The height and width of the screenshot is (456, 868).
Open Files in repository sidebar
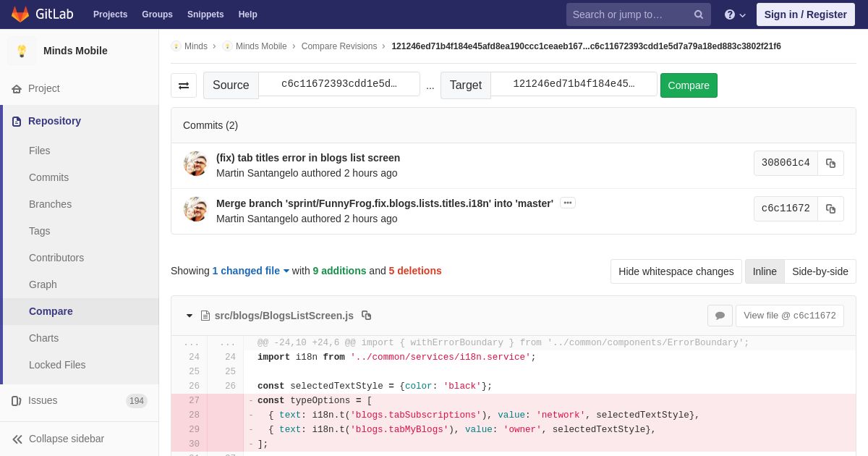pyautogui.click(x=40, y=151)
